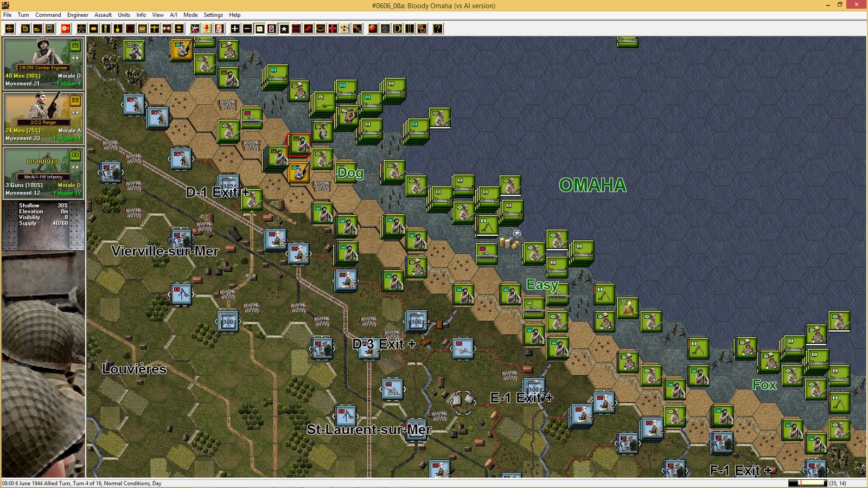Click the circular crosshair toolbar icon
The width and height of the screenshot is (868, 488).
(9, 28)
